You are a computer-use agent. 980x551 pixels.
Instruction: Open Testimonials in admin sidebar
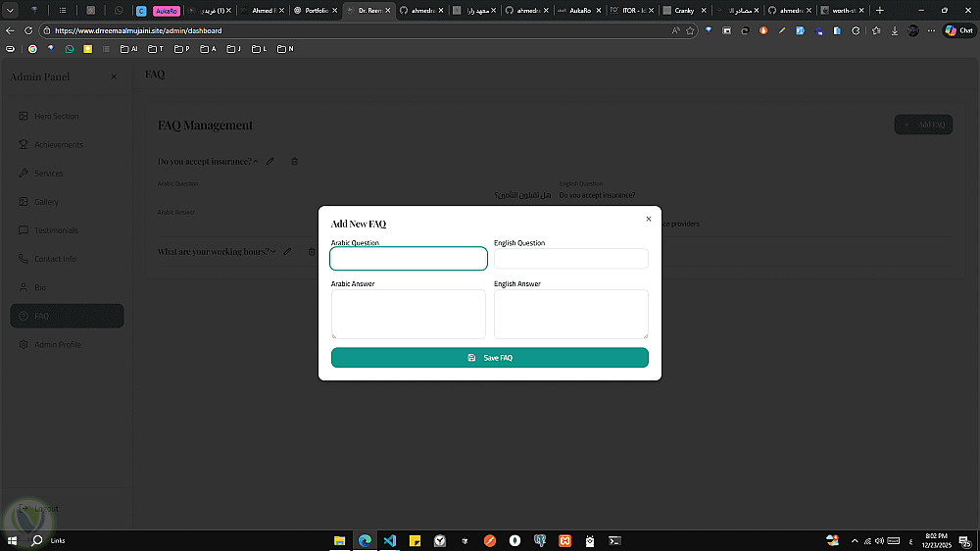(67, 230)
